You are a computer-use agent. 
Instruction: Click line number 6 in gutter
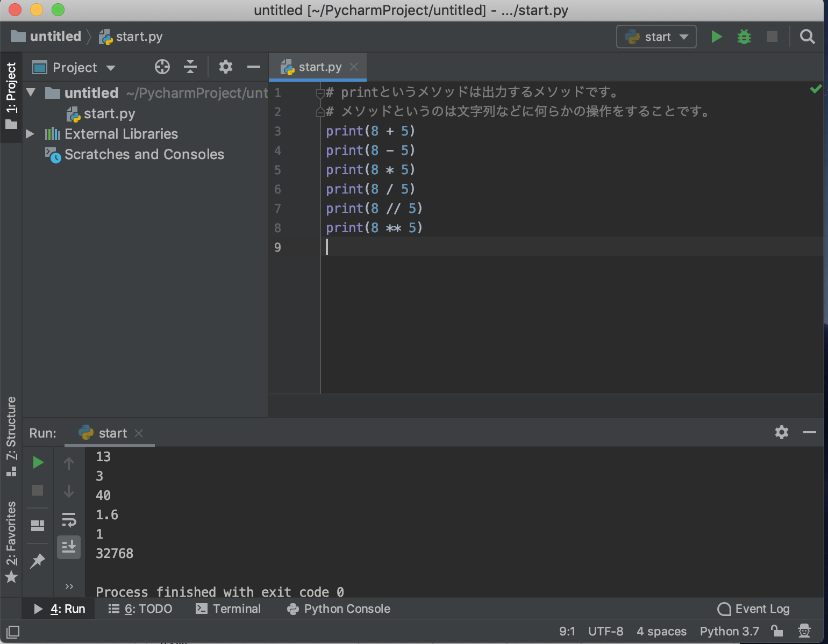[x=277, y=189]
